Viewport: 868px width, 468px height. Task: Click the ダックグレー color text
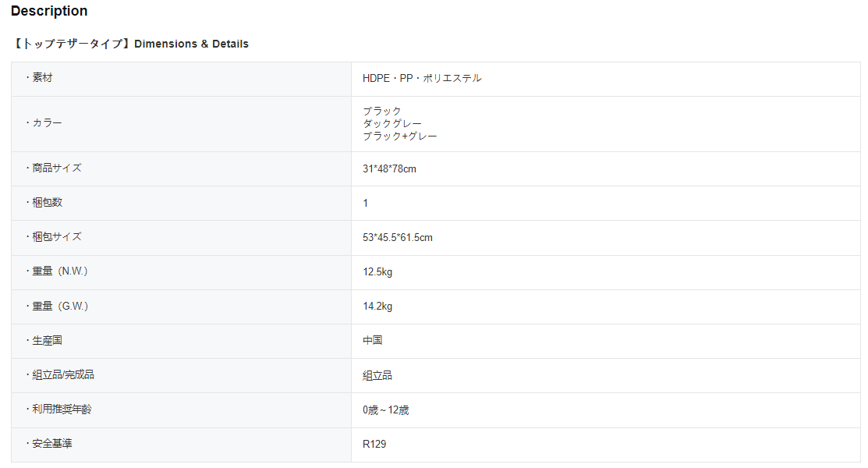point(392,123)
